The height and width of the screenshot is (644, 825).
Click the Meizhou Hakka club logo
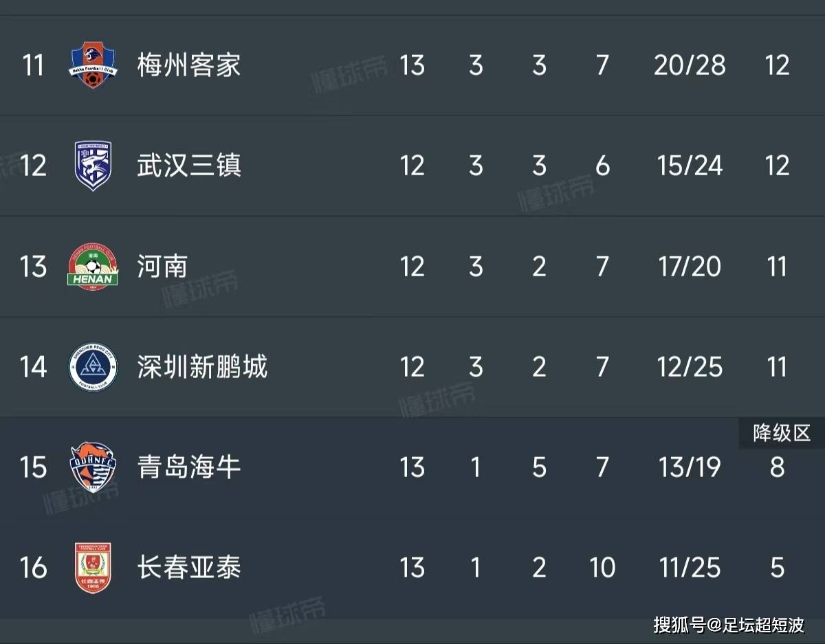93,65
